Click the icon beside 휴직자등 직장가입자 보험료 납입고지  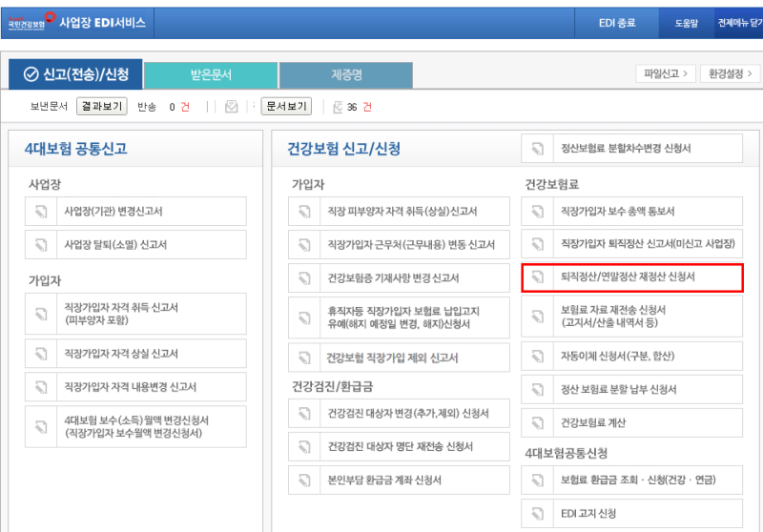click(304, 317)
